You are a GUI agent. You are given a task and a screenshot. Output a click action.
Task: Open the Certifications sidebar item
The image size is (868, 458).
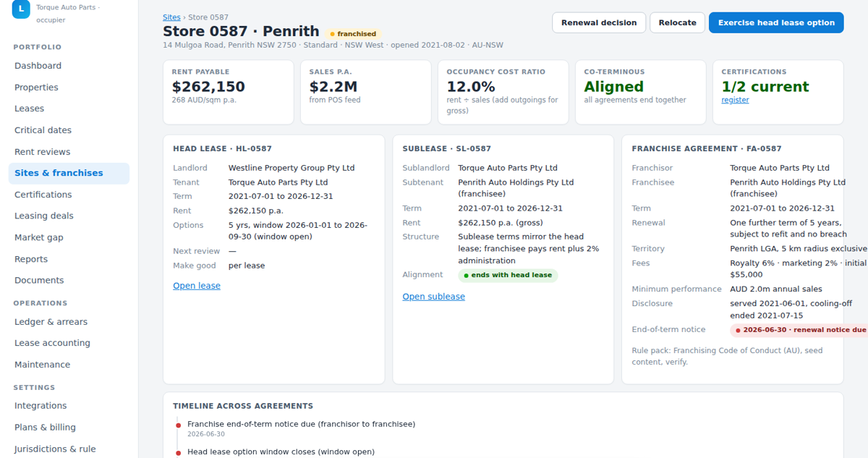69,195
